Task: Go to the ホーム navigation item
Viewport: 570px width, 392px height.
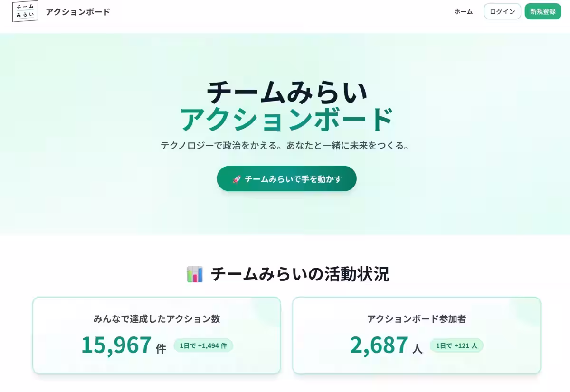Action: (463, 12)
